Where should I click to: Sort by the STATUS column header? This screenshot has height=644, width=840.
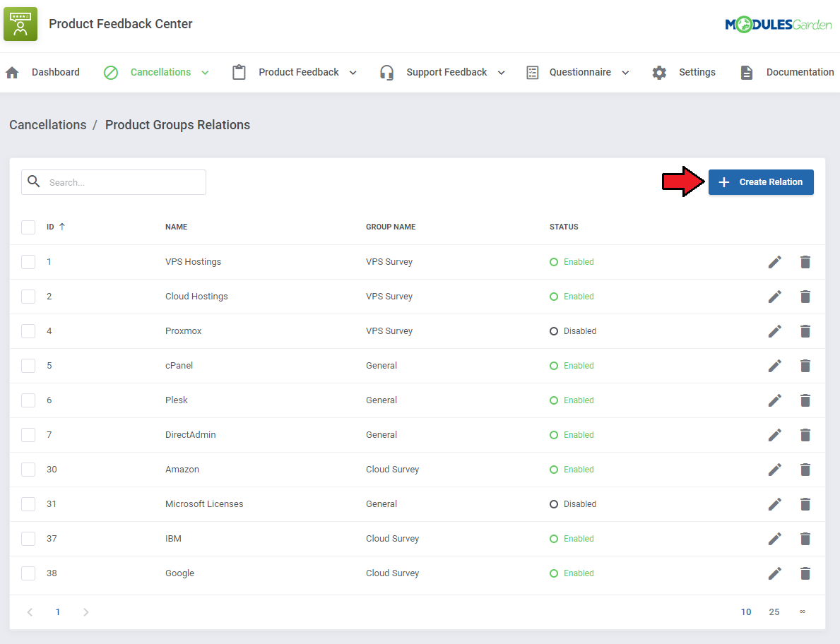click(x=564, y=227)
